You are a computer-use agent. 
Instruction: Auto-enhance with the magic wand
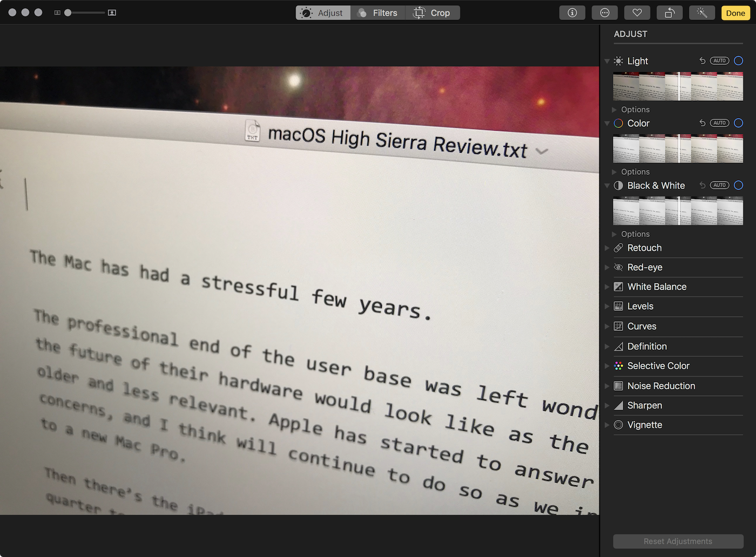[702, 13]
